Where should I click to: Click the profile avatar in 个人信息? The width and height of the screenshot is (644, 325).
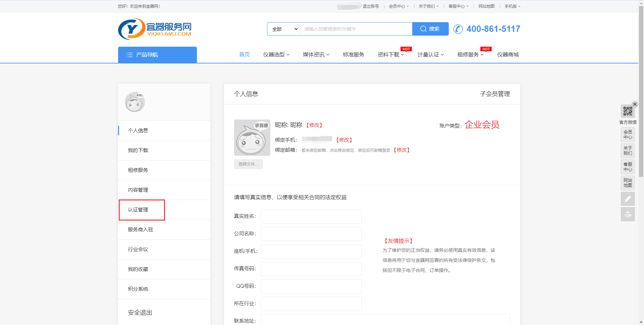click(x=252, y=138)
